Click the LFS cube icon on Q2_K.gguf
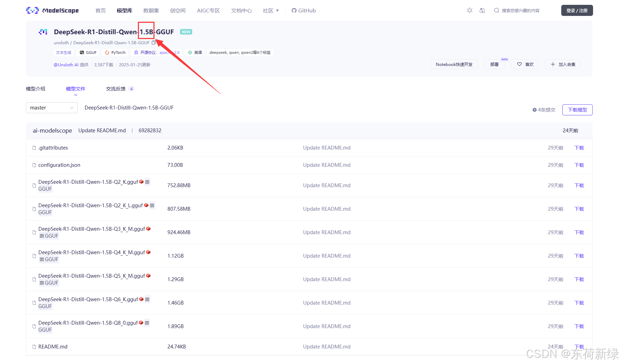The image size is (620, 364). tap(141, 182)
